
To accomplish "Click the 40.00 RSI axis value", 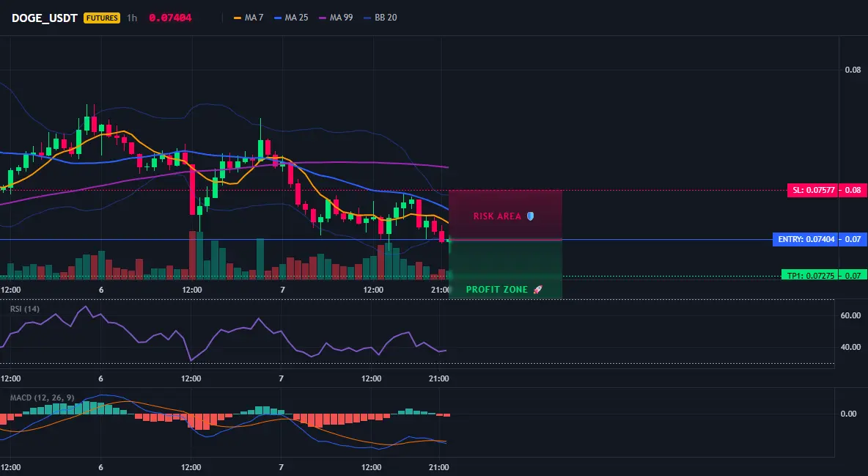I will [x=851, y=347].
